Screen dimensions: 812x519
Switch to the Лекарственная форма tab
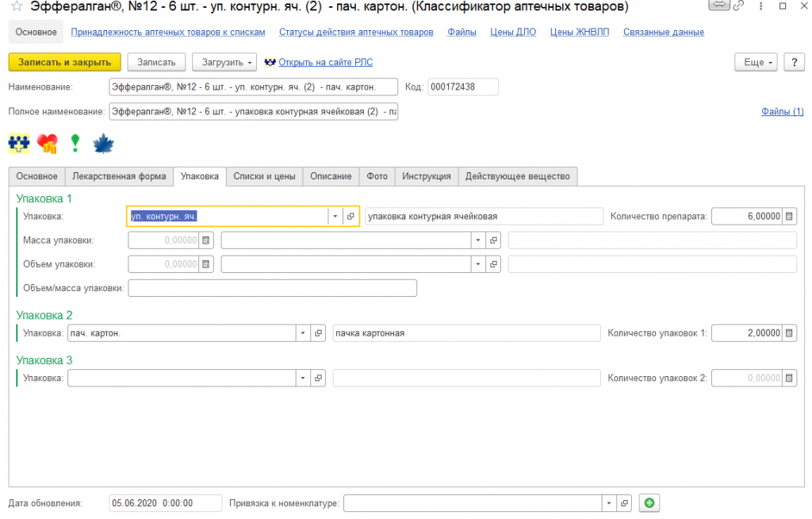[119, 176]
